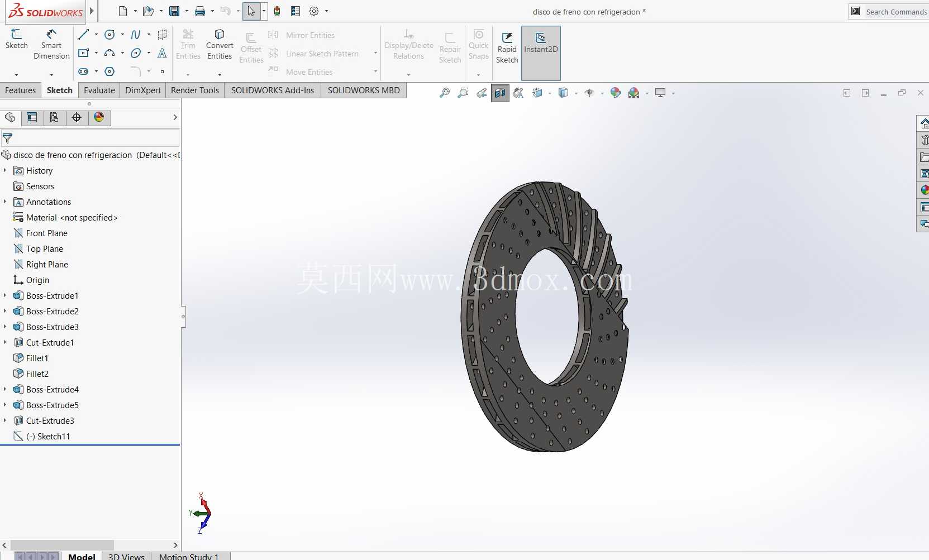
Task: Click the Rapid Sketch tool
Action: click(507, 49)
